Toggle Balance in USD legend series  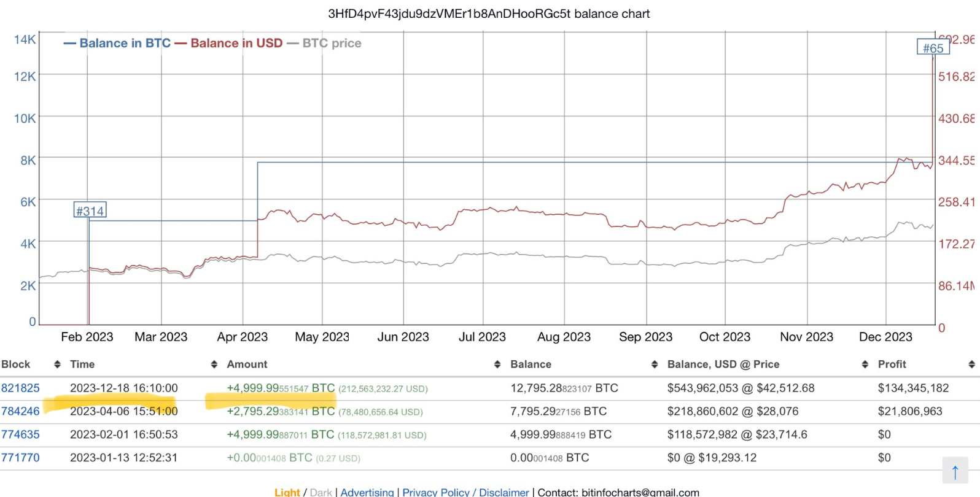tap(228, 44)
